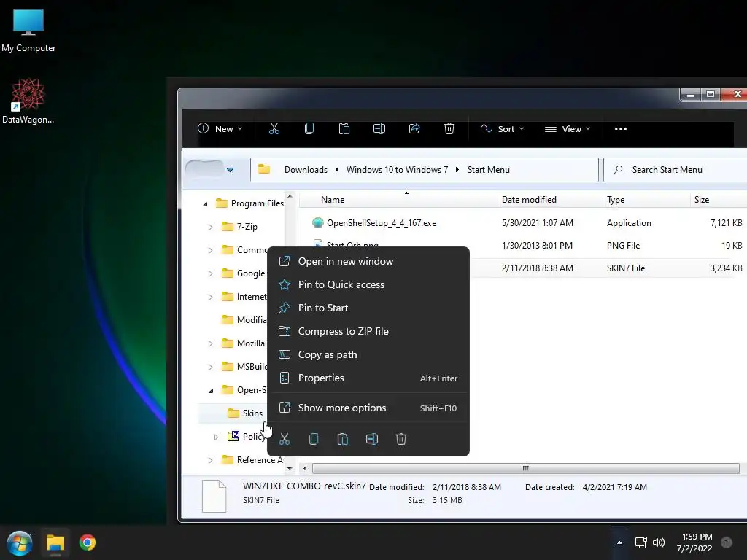Collapse the Open-Shell folder node
747x560 pixels.
click(211, 391)
